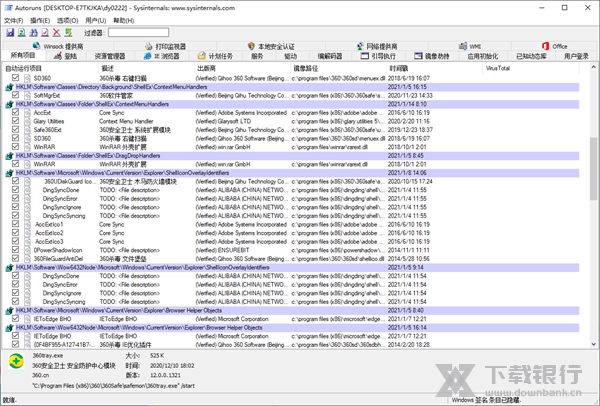The width and height of the screenshot is (600, 406).
Task: Click the Properties toolbar icon
Action: pos(45,33)
